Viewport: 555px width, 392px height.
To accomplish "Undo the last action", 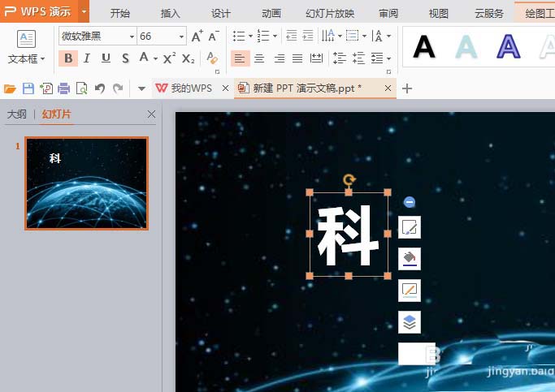I will pos(100,88).
